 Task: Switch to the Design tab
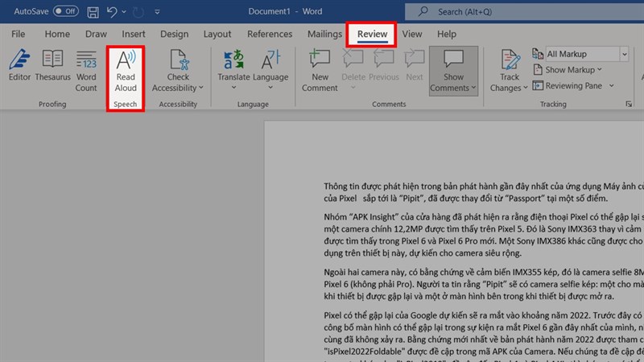tap(174, 34)
